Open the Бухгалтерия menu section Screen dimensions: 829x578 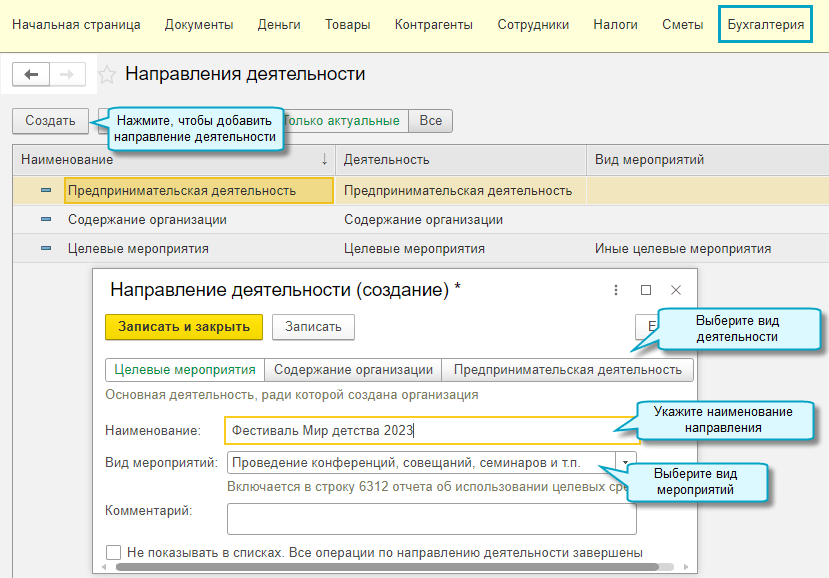pos(766,24)
